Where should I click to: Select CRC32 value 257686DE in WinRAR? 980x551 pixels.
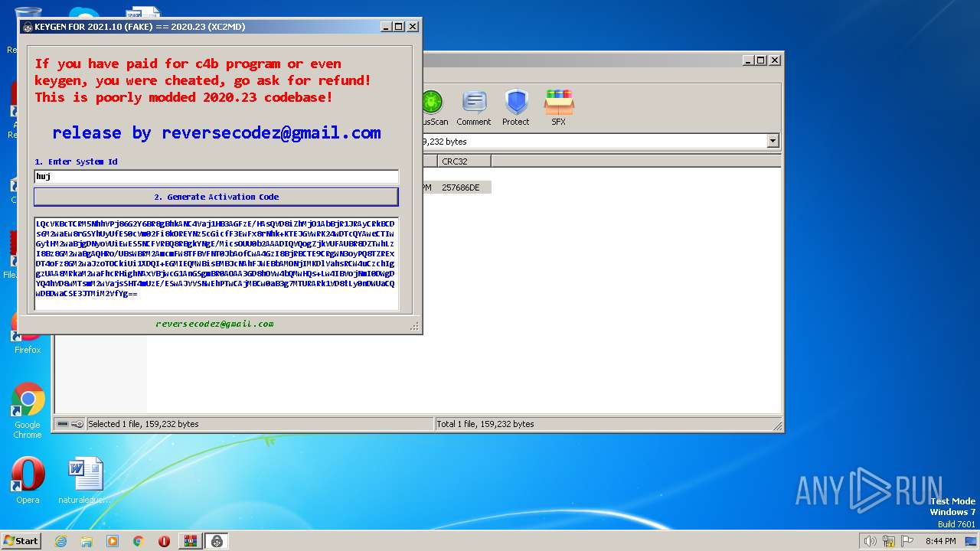click(461, 187)
